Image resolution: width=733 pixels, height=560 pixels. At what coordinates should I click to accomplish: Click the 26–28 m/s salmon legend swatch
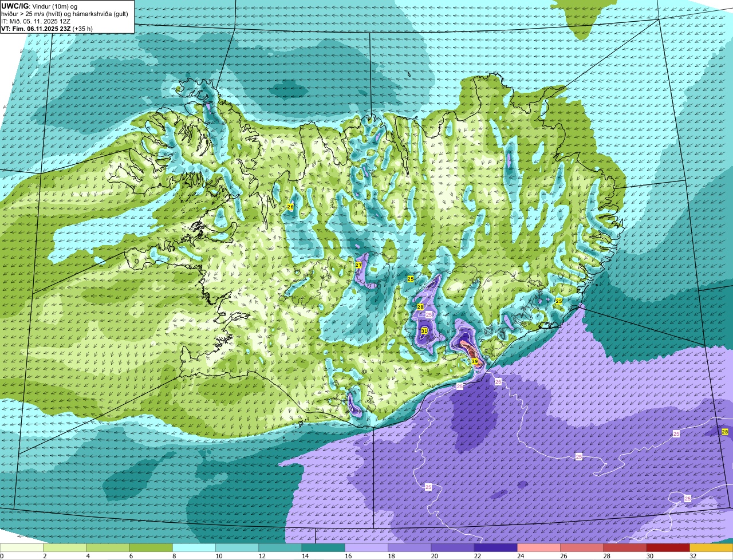582,548
